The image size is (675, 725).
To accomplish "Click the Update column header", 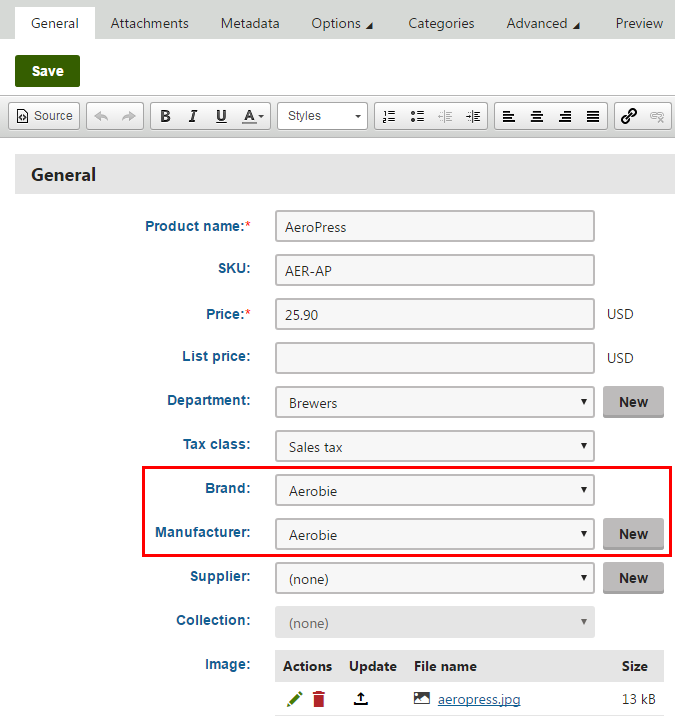I will pyautogui.click(x=373, y=666).
